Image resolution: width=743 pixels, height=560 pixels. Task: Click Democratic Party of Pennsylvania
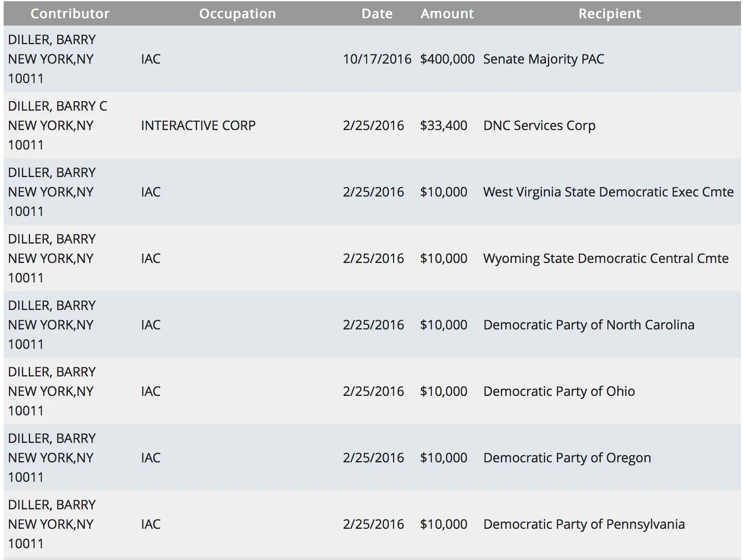pyautogui.click(x=584, y=524)
